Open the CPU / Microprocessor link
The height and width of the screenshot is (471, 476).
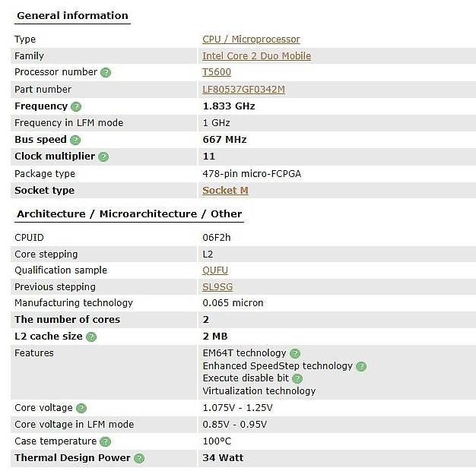251,40
